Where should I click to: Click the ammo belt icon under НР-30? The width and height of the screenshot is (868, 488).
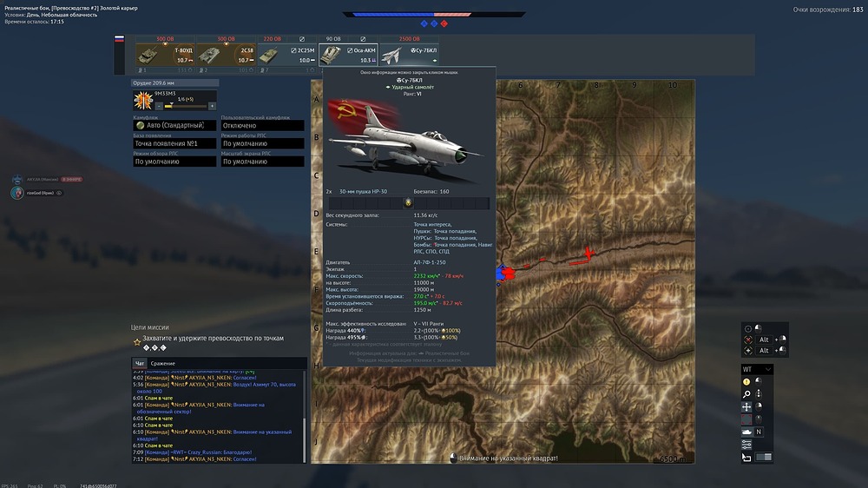pos(408,202)
